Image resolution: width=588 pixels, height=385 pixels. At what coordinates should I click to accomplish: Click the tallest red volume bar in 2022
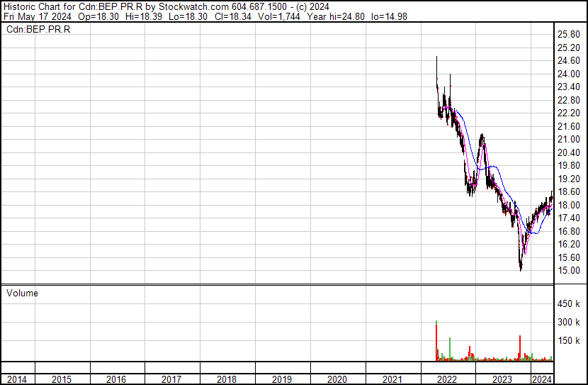[436, 342]
